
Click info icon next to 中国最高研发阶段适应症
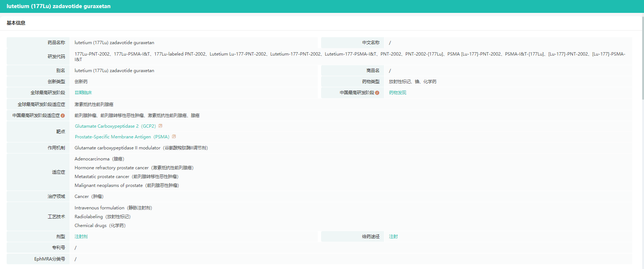coord(63,116)
